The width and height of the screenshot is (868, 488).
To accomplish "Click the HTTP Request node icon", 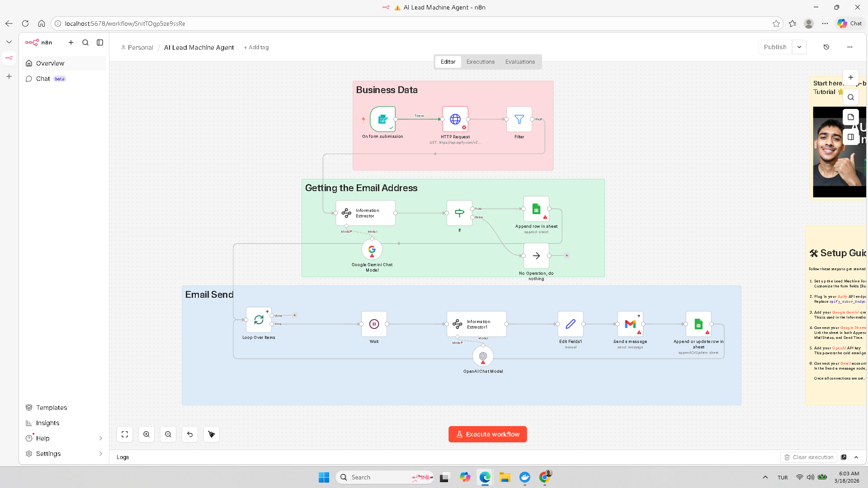I will tap(455, 119).
